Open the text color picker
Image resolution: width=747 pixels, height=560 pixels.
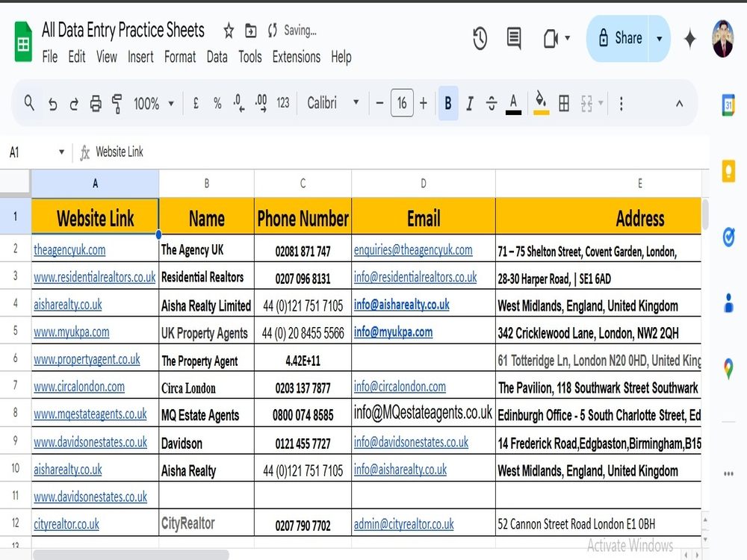point(513,103)
